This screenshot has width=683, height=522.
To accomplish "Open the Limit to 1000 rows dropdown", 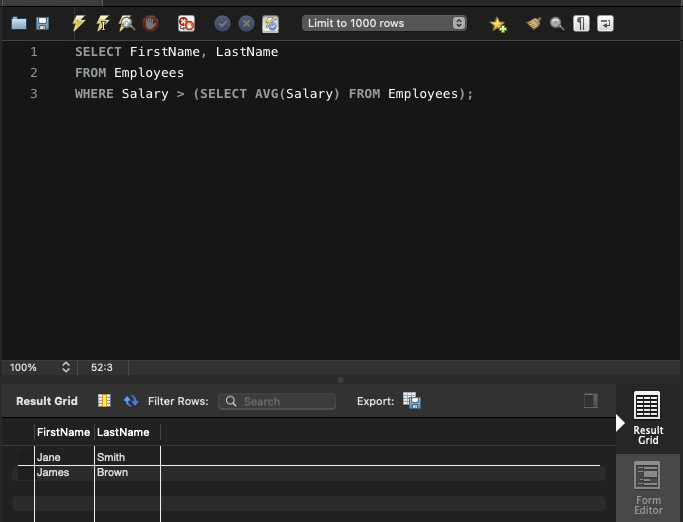I will click(384, 23).
